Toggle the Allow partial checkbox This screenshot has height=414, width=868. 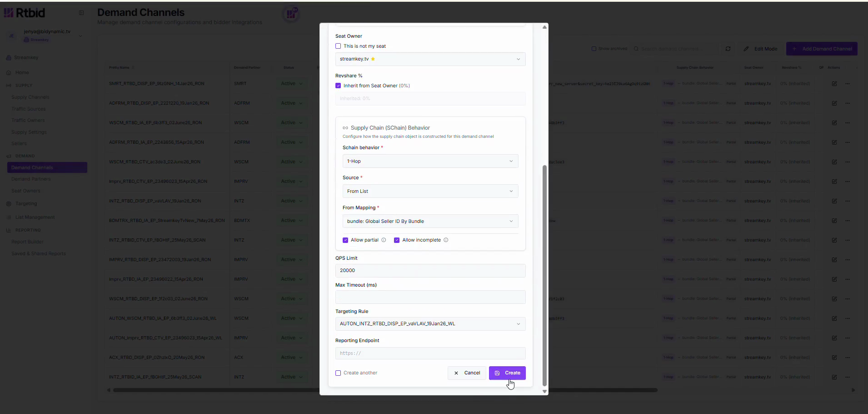pos(345,240)
